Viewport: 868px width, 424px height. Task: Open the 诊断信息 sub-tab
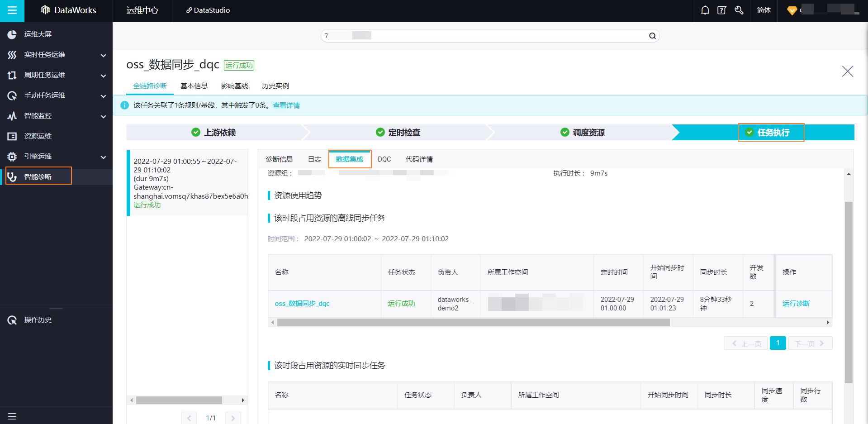280,159
